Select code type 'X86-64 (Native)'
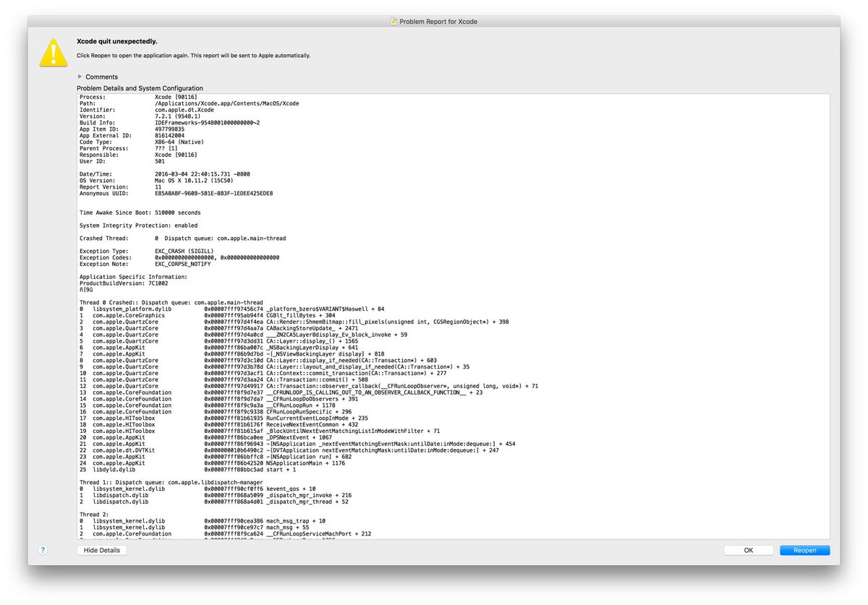The image size is (868, 605). coord(179,142)
